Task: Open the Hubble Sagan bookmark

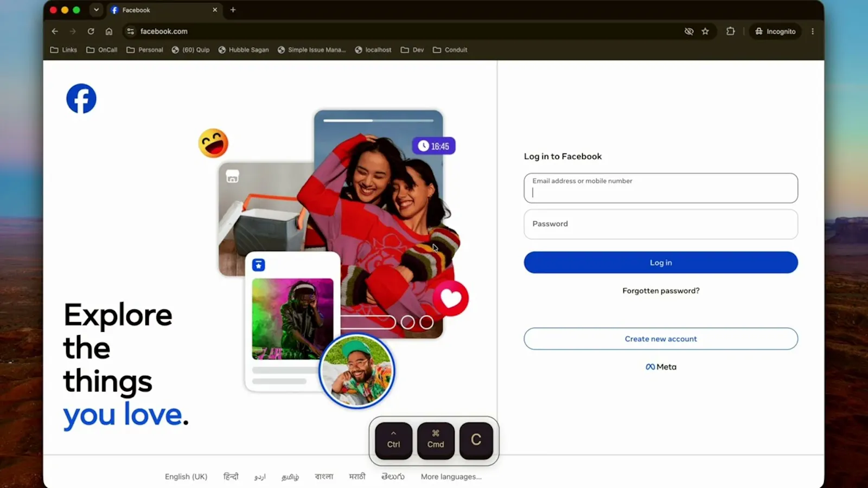Action: pyautogui.click(x=244, y=50)
